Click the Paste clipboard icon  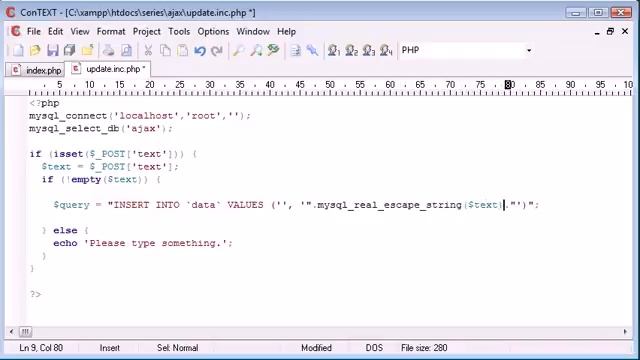tap(182, 51)
